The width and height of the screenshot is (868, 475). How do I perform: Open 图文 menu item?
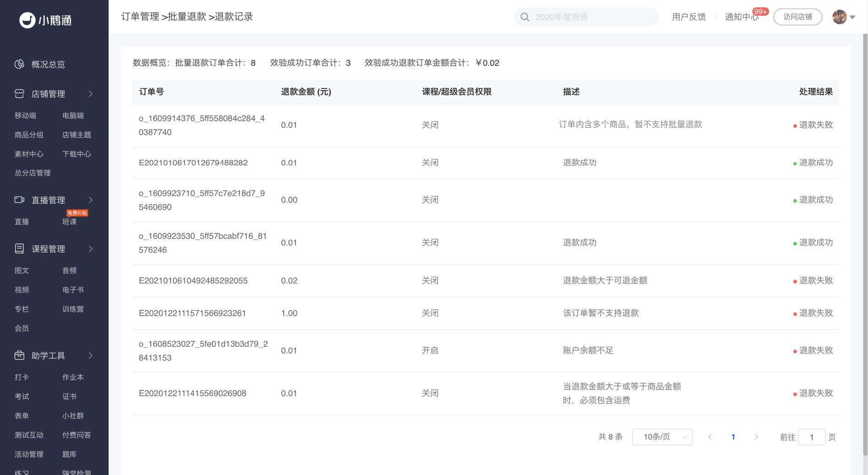pos(22,270)
